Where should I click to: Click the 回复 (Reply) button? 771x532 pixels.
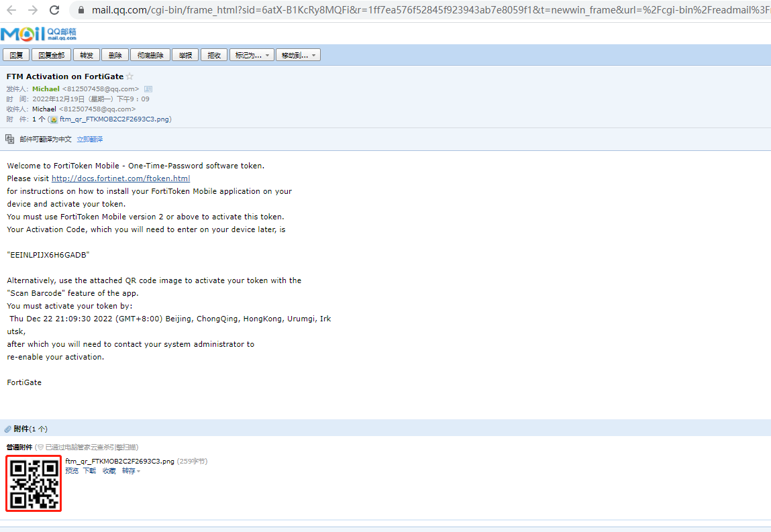tap(16, 55)
